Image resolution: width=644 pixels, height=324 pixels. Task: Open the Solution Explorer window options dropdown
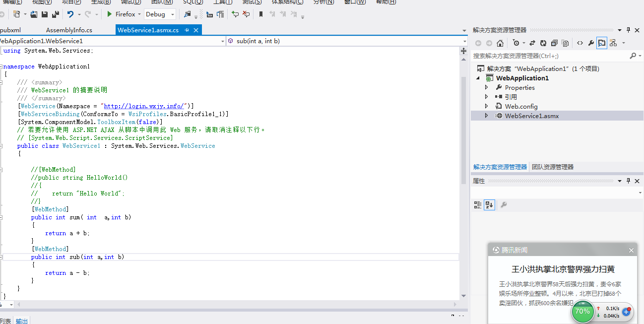[620, 30]
